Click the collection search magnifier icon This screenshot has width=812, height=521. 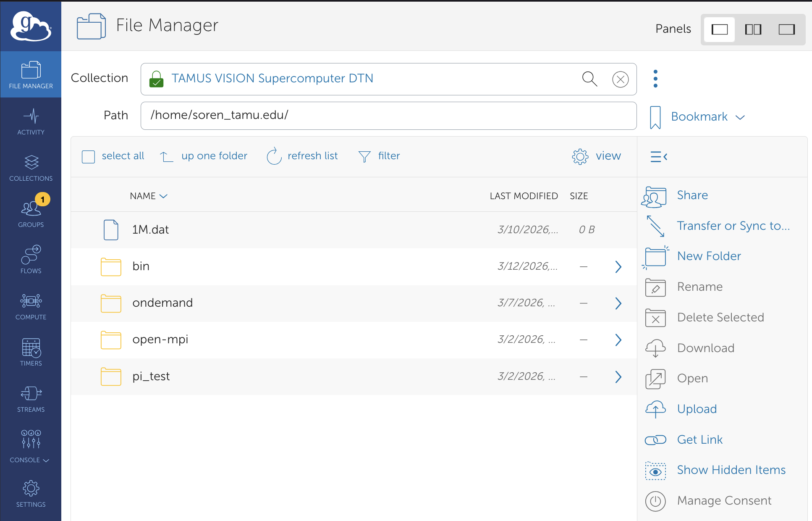coord(589,79)
